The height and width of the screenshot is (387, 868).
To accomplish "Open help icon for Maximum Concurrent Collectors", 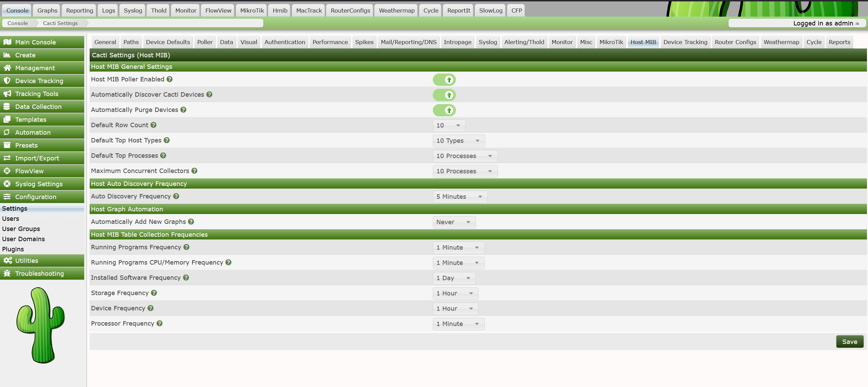I will (x=194, y=171).
